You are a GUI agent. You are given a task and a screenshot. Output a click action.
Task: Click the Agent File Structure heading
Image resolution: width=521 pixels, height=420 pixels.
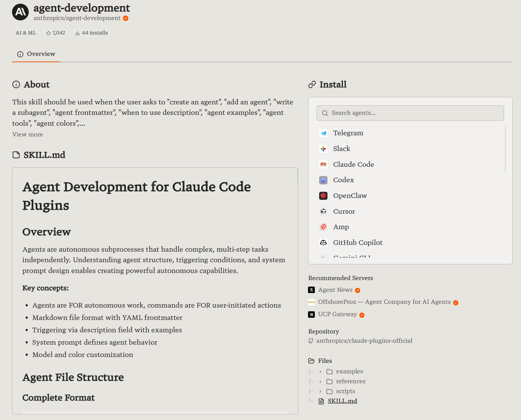[x=73, y=377]
